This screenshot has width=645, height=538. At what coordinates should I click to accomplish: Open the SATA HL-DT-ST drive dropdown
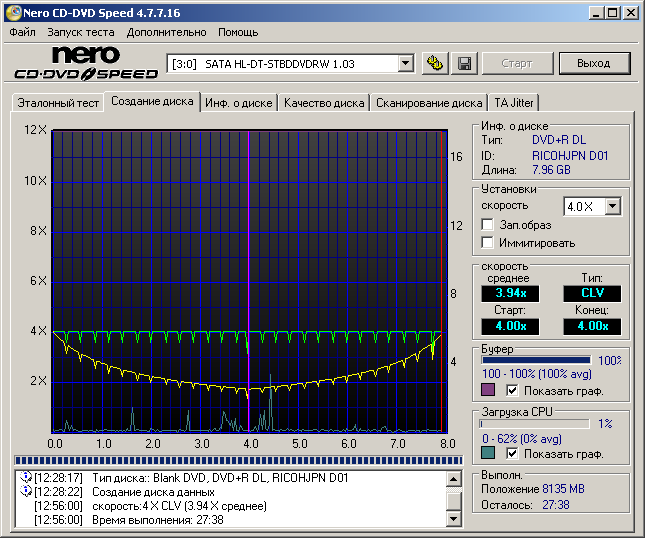(x=405, y=64)
